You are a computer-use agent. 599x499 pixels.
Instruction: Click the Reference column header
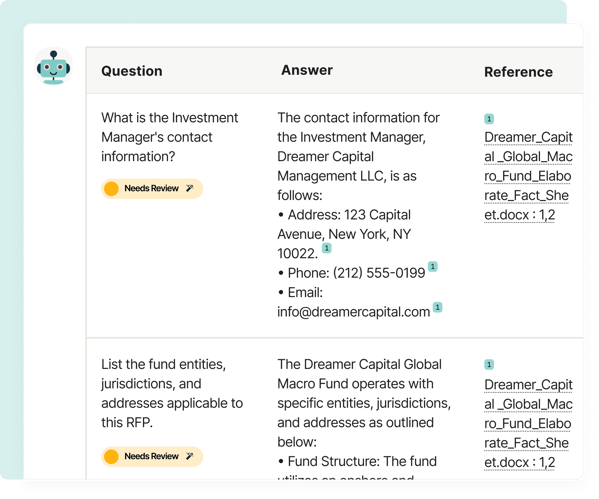[x=518, y=72]
